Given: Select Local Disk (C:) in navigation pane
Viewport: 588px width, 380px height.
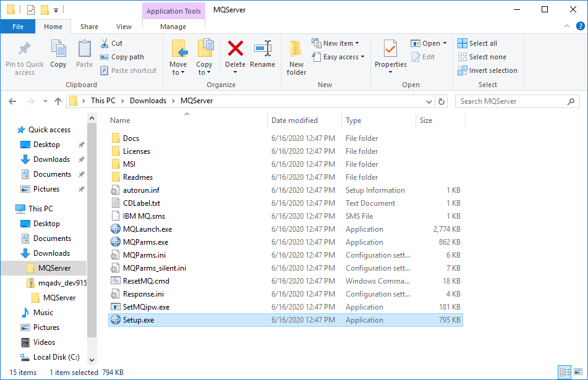Looking at the screenshot, I should click(56, 357).
